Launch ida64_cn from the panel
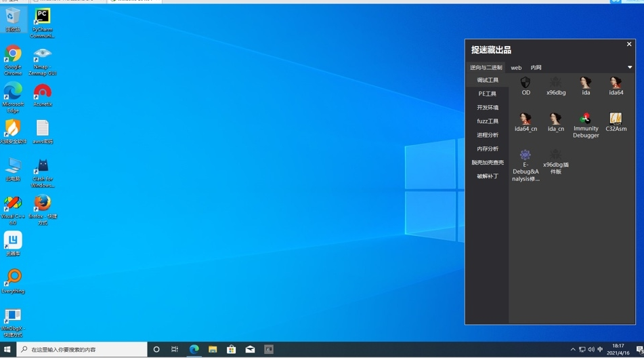This screenshot has height=358, width=644. pos(525,122)
